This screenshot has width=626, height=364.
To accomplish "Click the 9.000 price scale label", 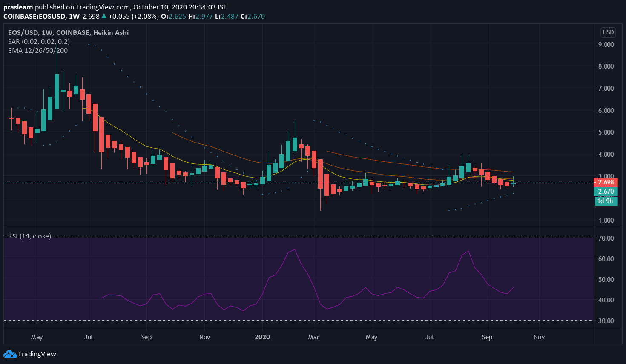I will (x=606, y=44).
